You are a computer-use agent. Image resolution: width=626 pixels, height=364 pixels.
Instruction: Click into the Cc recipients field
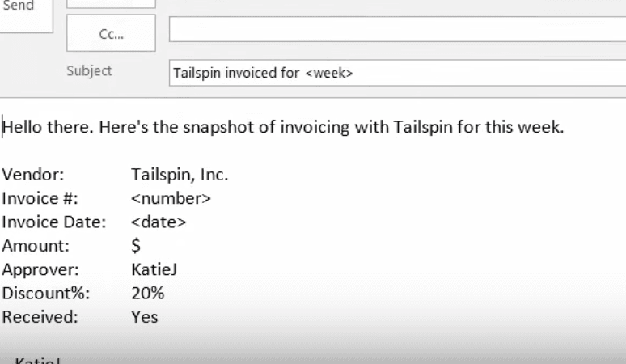[396, 30]
